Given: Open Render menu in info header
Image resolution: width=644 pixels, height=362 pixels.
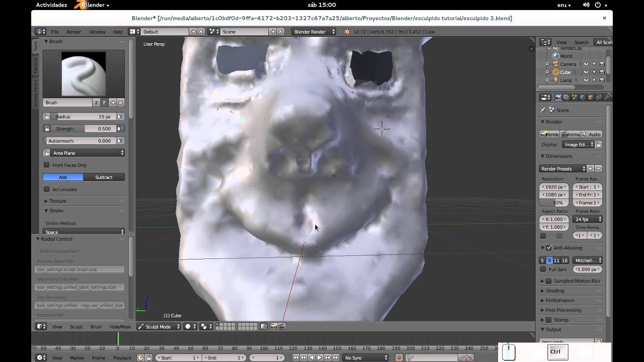Looking at the screenshot, I should (x=73, y=32).
